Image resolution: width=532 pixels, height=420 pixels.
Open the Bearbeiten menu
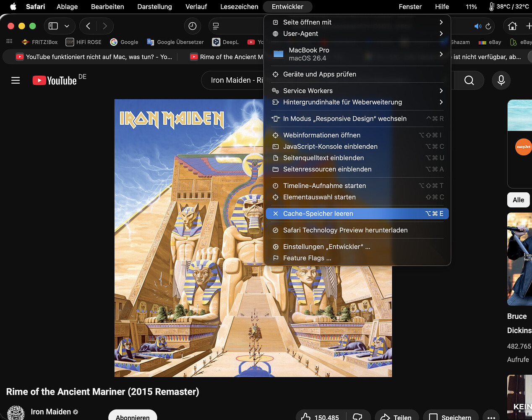coord(107,7)
